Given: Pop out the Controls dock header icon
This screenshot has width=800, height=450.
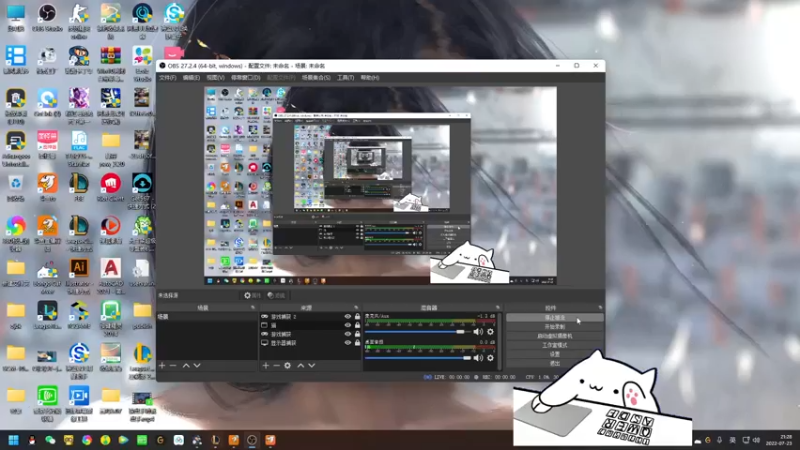Looking at the screenshot, I should point(600,308).
